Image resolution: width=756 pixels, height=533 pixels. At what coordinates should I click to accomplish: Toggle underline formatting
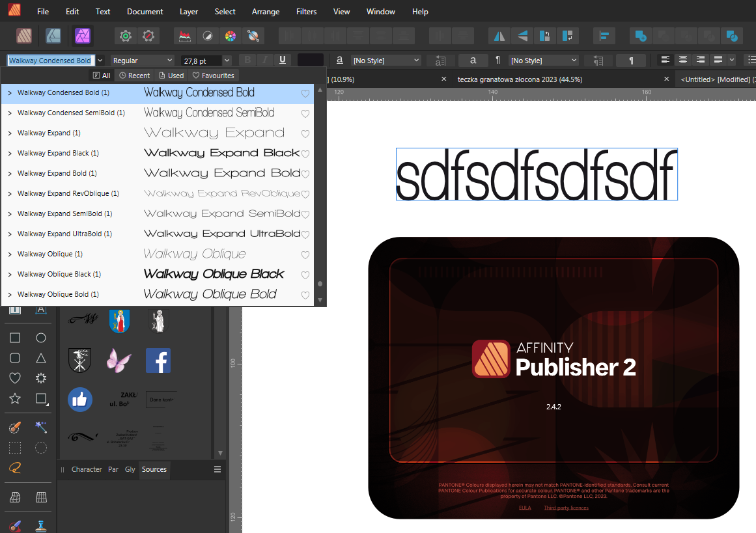(x=282, y=60)
